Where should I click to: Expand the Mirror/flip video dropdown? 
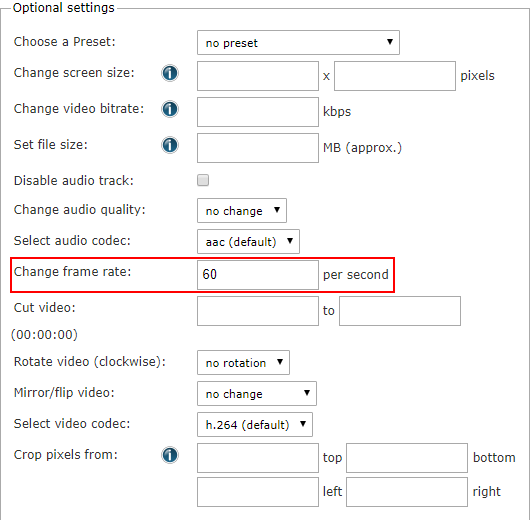[x=257, y=394]
